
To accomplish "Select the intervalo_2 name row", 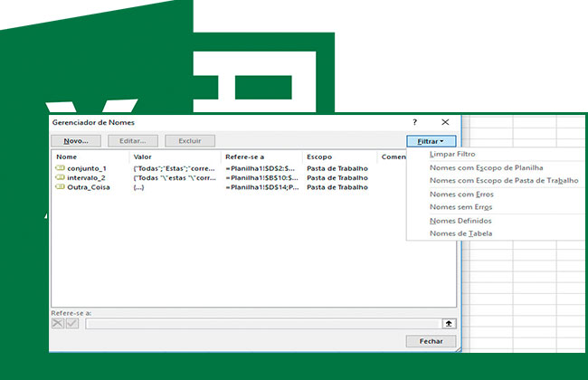I will tap(230, 178).
